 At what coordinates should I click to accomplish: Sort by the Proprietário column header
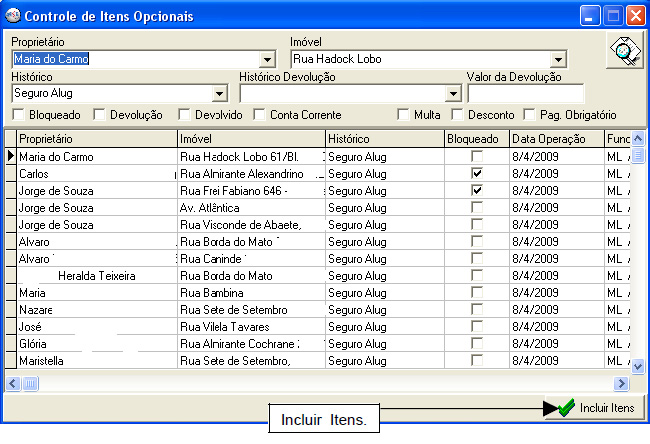95,139
